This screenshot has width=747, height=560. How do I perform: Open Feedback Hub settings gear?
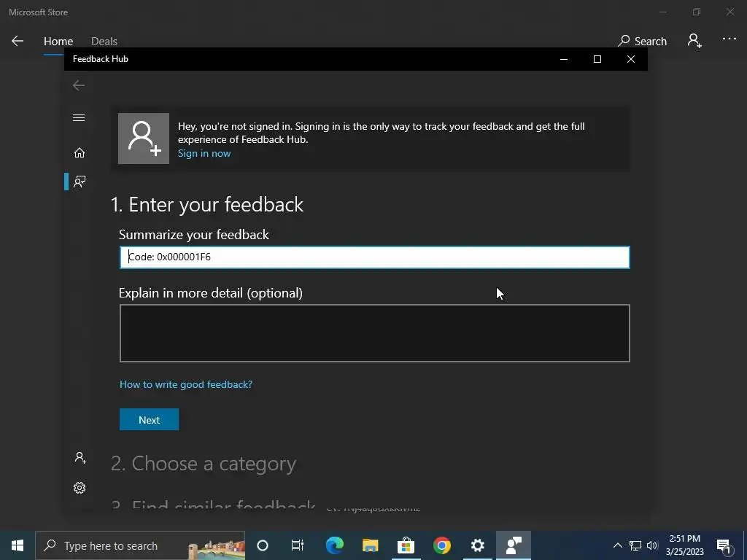(80, 488)
